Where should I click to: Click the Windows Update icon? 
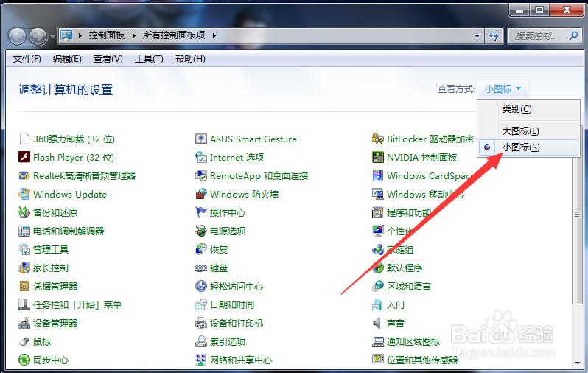tap(24, 194)
